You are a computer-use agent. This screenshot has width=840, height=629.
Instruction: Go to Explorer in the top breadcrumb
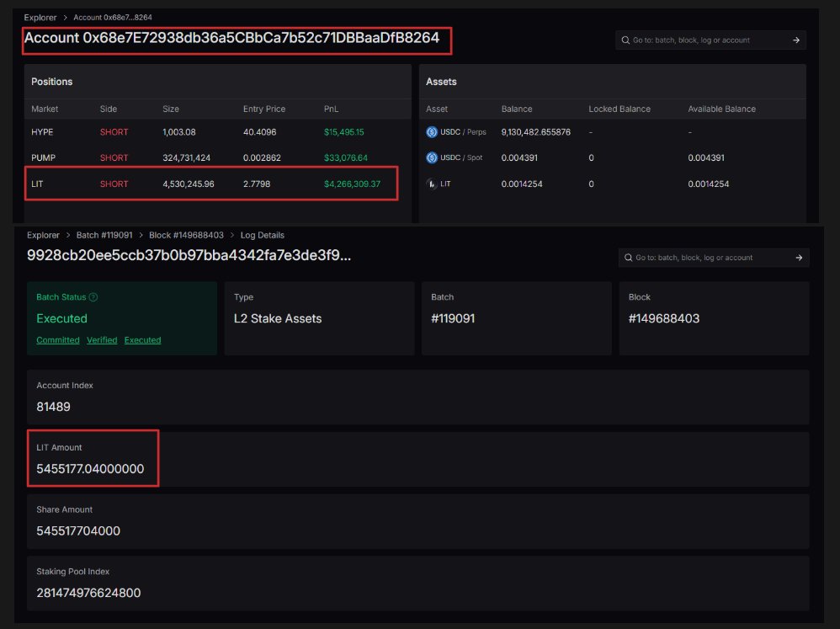(41, 17)
